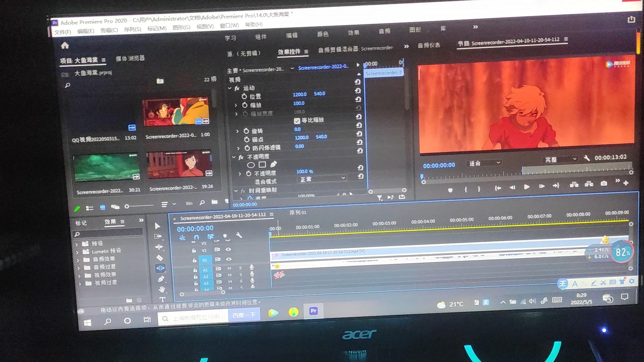Screen dimensions: 644x362
Task: Open program monitor settings wrench
Action: pos(587,158)
